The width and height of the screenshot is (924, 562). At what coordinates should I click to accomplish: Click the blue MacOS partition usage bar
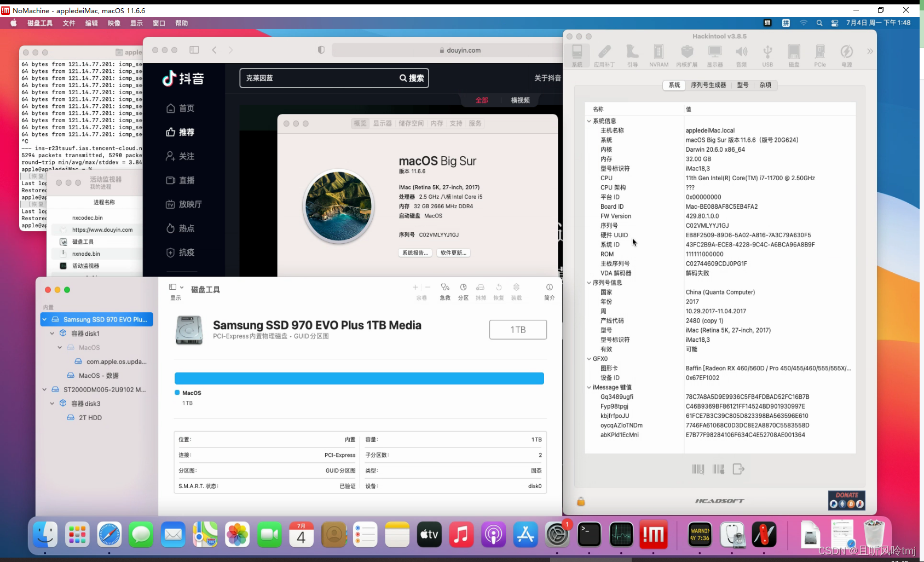click(359, 378)
